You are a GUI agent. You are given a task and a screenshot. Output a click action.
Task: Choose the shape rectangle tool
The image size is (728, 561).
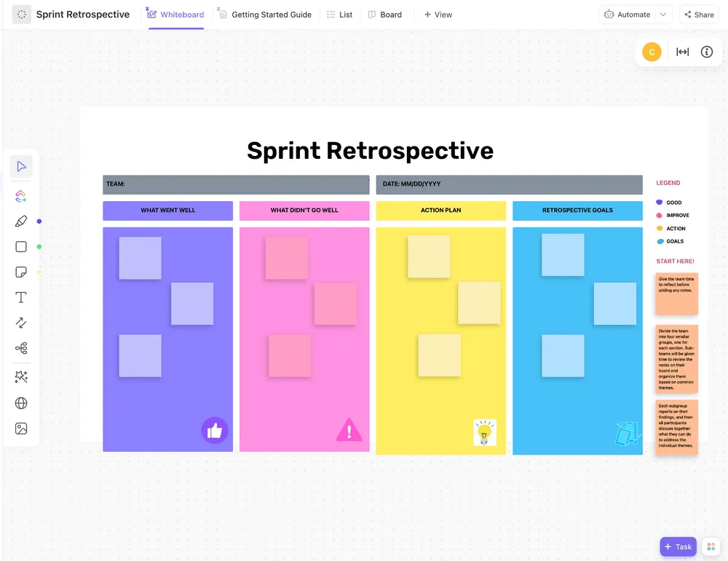click(21, 246)
